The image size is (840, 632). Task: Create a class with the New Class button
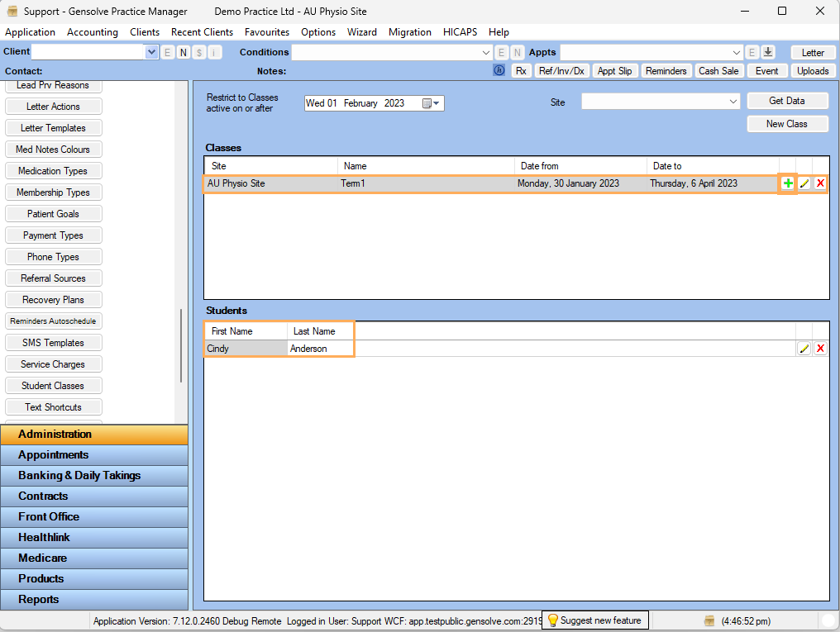click(x=786, y=124)
